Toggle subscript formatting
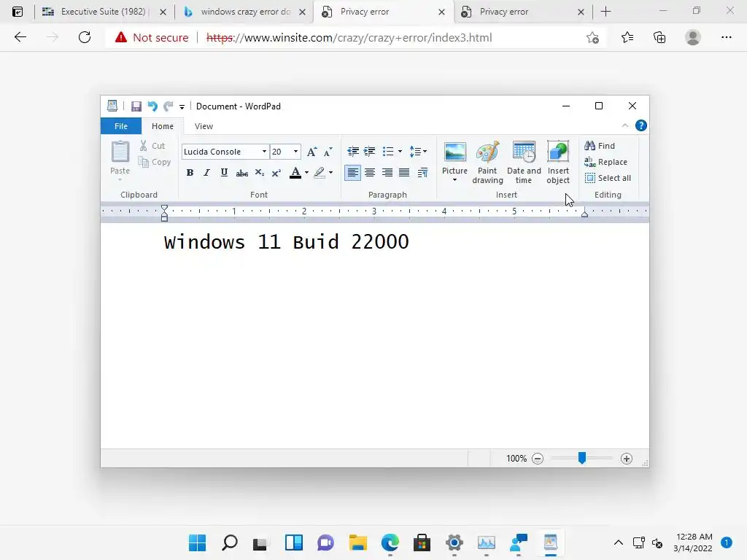This screenshot has width=747, height=560. click(259, 172)
